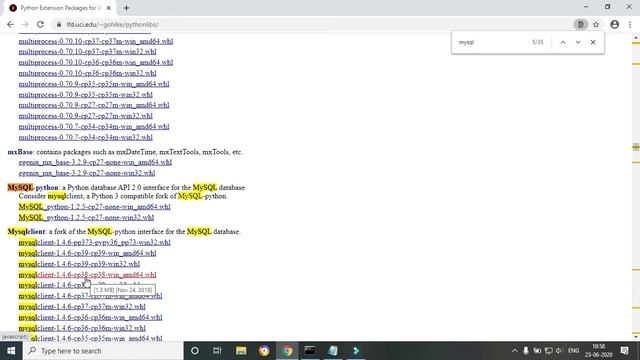Download multiprocess-0.70.7-cp34-cp34m-win_amd64.whl
Screen dimensions: 640x360
[94, 127]
